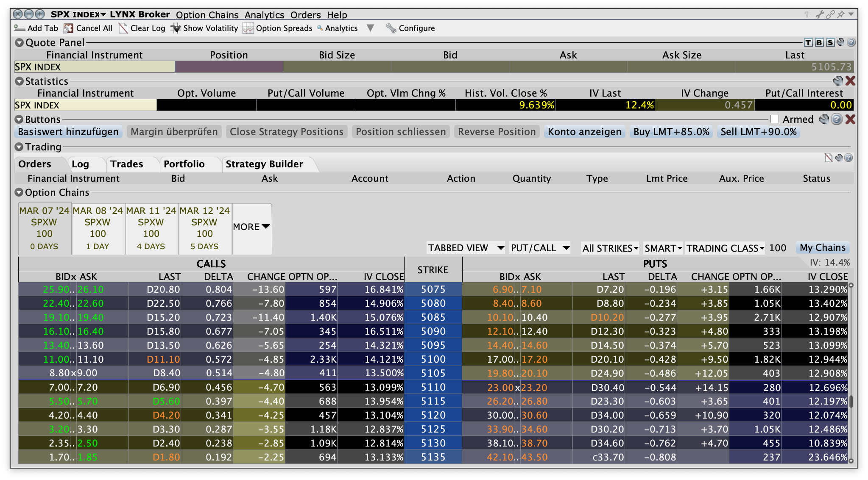868x480 pixels.
Task: Select the MAR 11 '24 expiration tab
Action: [x=151, y=228]
